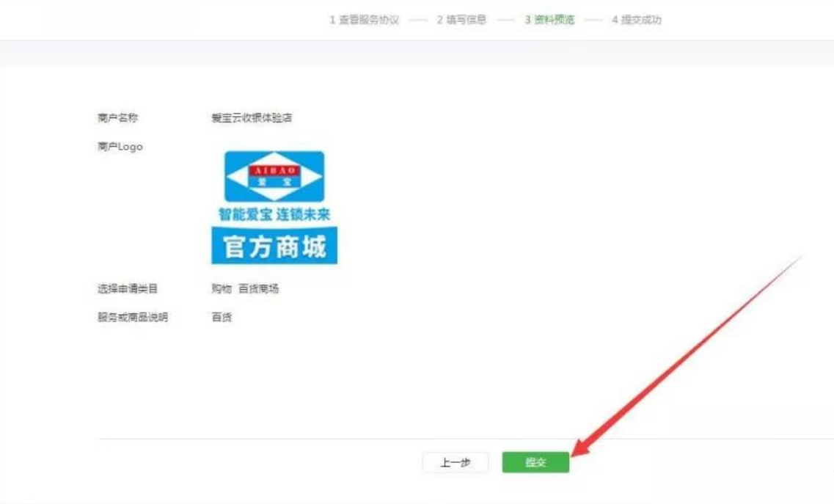Viewport: 834px width, 504px height.
Task: Click the 商户Logo label
Action: pos(120,146)
